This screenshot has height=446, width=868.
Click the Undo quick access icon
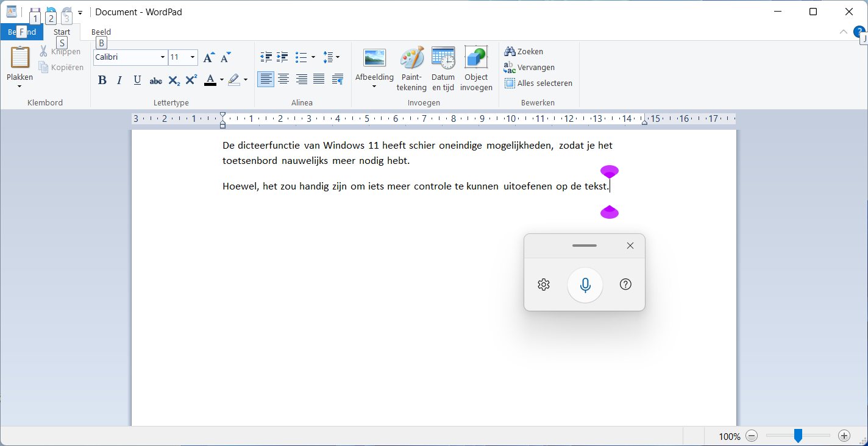tap(51, 12)
